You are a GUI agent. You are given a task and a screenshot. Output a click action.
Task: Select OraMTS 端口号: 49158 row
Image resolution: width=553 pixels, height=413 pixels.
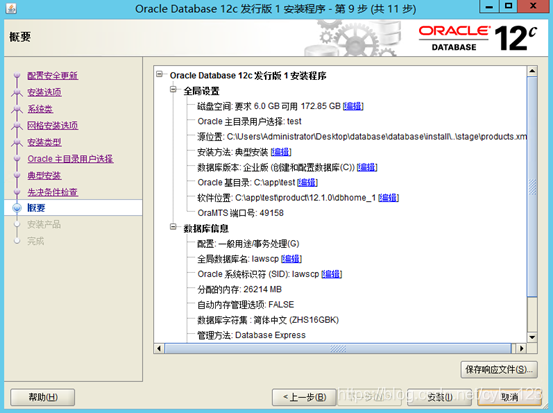click(240, 213)
